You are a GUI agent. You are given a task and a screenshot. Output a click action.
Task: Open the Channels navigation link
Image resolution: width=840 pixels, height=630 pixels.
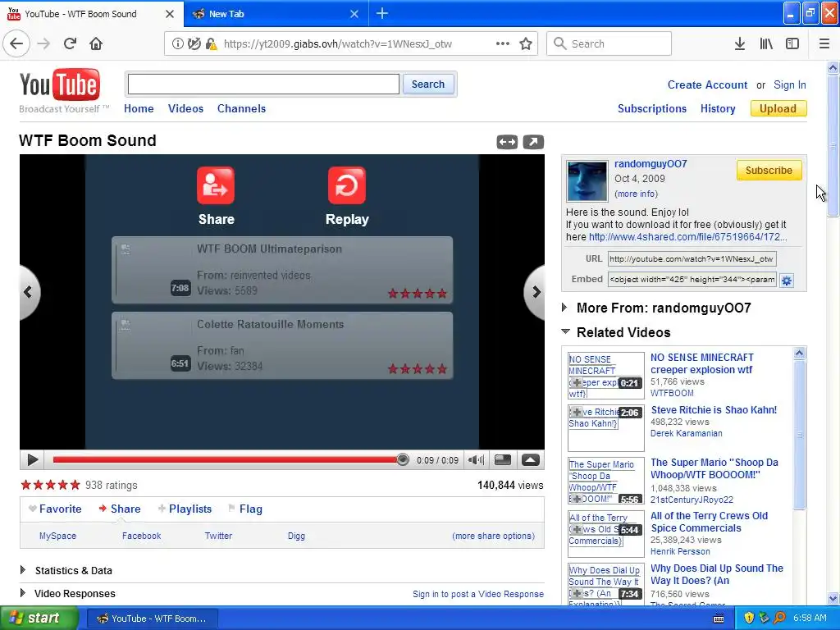[242, 108]
